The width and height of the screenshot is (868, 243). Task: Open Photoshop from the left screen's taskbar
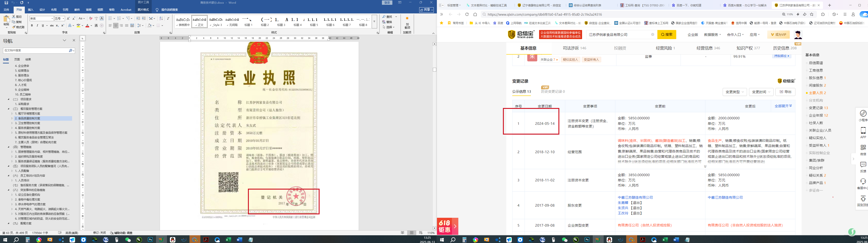click(x=150, y=240)
